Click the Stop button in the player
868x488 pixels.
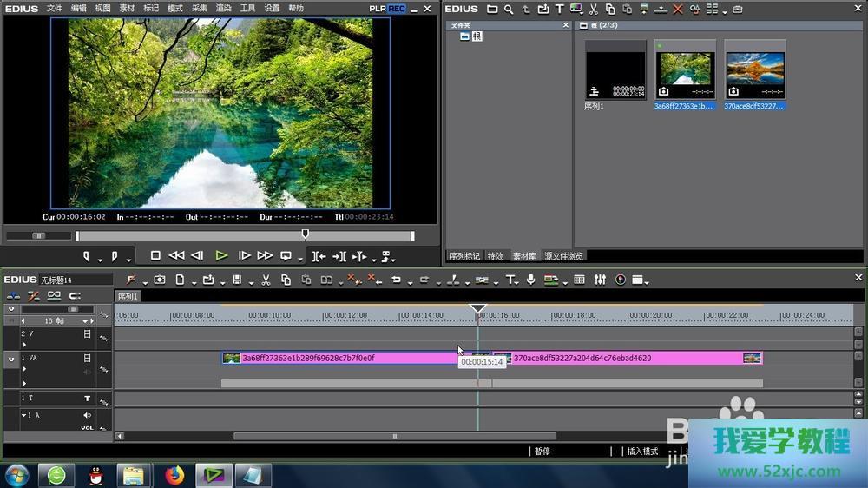155,256
